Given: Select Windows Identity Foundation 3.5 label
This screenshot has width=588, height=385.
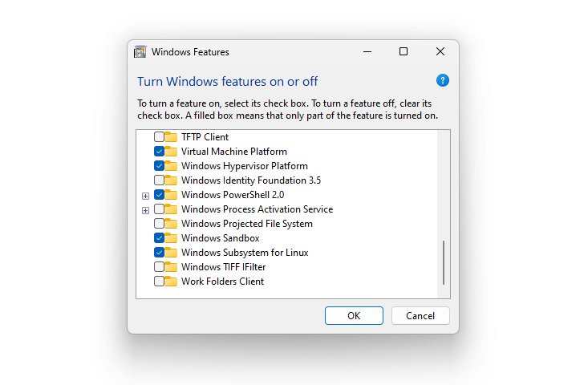Looking at the screenshot, I should coord(251,180).
